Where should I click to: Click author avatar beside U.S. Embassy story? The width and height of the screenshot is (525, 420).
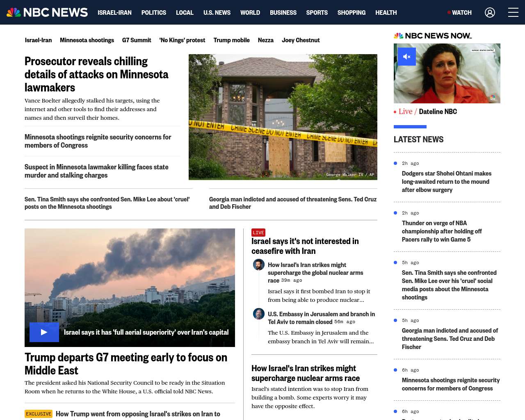pyautogui.click(x=259, y=314)
